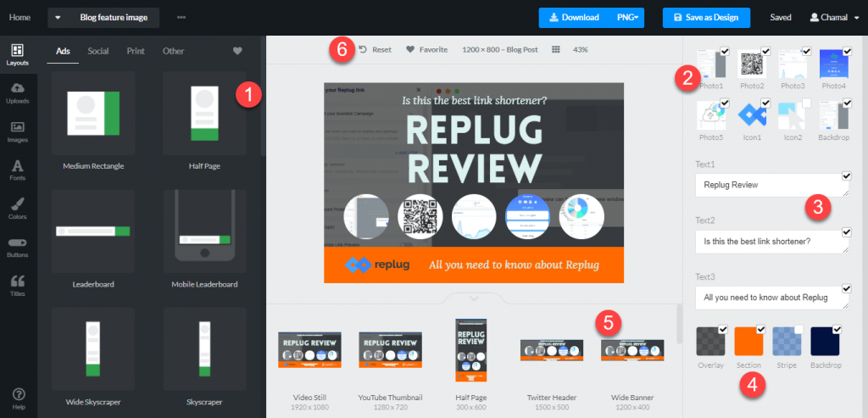This screenshot has width=868, height=418.
Task: Click Backdrop image slot
Action: pyautogui.click(x=834, y=114)
